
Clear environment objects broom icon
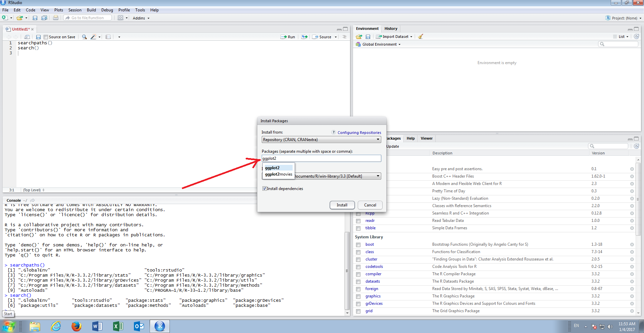(x=420, y=37)
